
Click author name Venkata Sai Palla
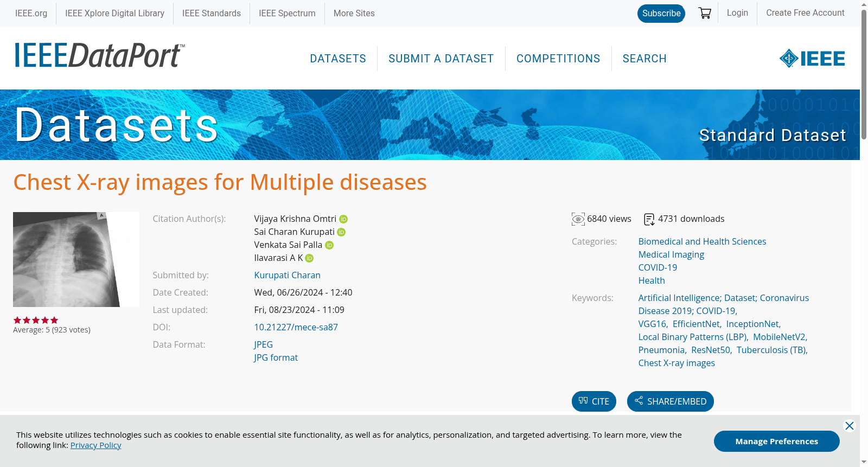tap(288, 245)
